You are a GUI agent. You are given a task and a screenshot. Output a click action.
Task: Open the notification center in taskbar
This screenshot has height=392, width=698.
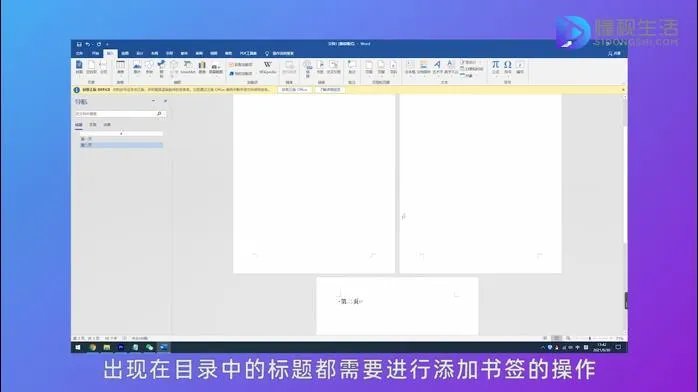pyautogui.click(x=618, y=348)
